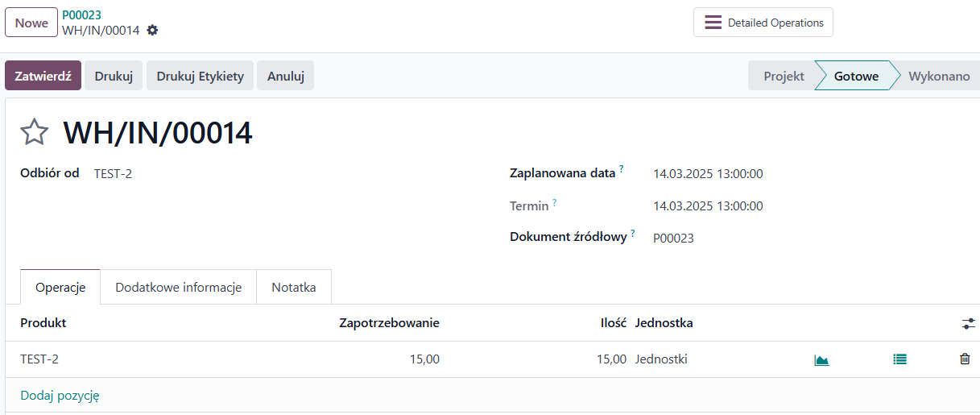Create a new record with Nowe
980x415 pixels.
(x=31, y=23)
